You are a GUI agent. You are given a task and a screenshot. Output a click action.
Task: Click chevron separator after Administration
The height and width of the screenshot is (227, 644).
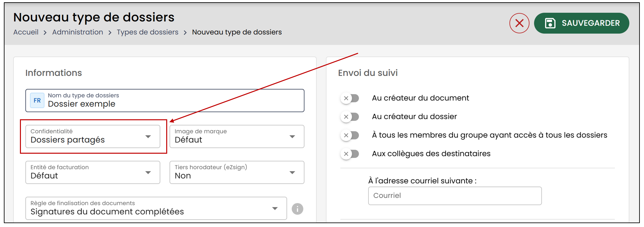(110, 32)
